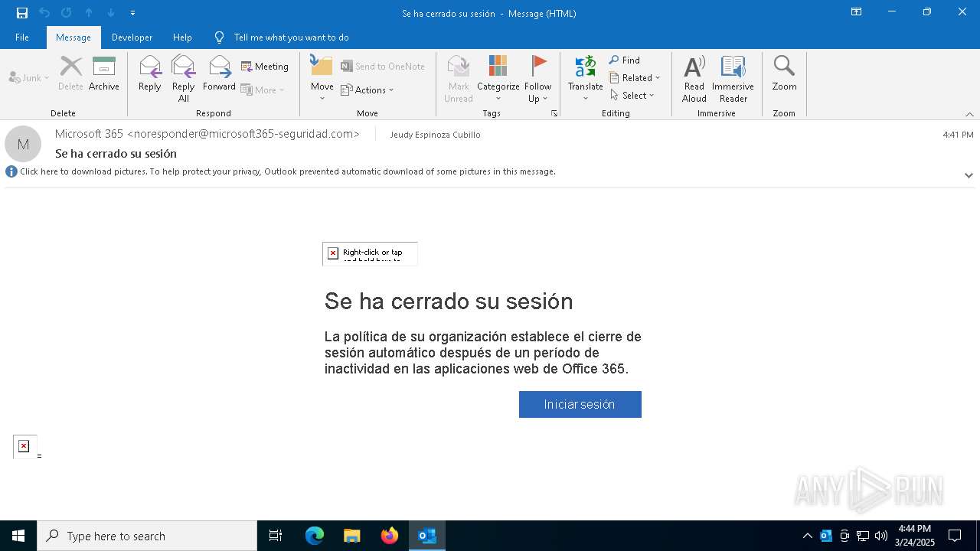Click the Outlook taskbar icon

427,536
